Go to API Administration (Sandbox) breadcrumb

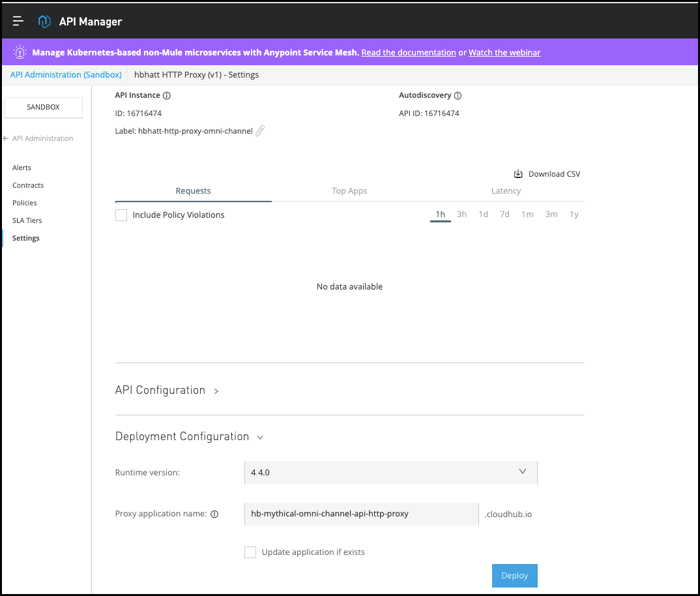pyautogui.click(x=66, y=74)
